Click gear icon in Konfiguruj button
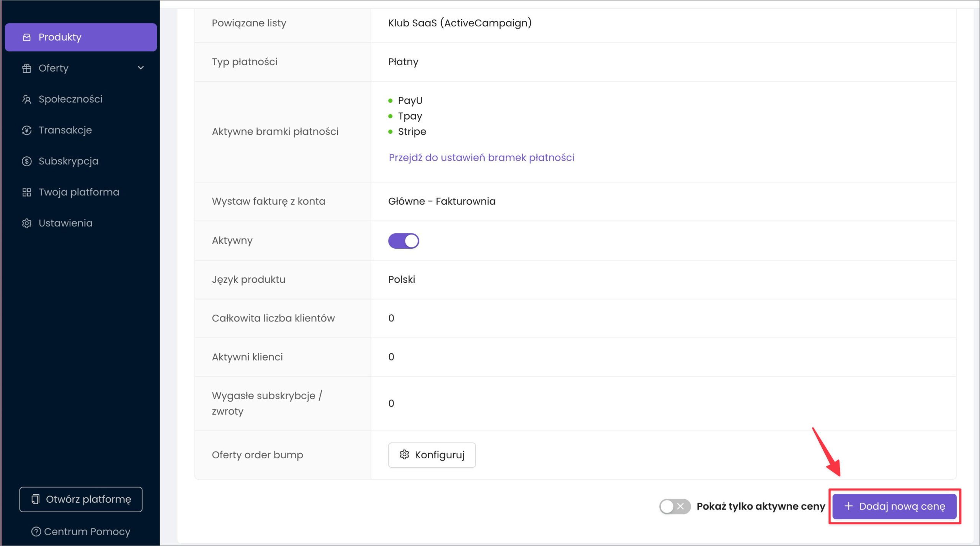Viewport: 980px width, 546px height. coord(404,455)
